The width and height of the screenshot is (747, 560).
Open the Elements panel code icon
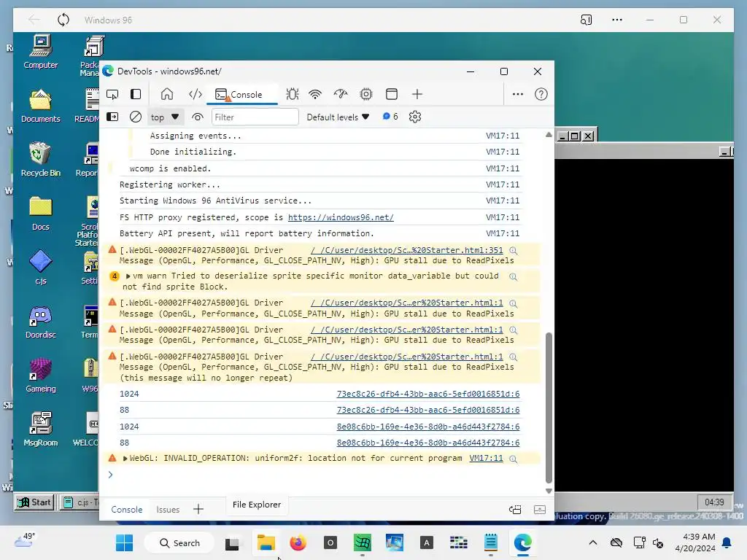click(x=196, y=94)
